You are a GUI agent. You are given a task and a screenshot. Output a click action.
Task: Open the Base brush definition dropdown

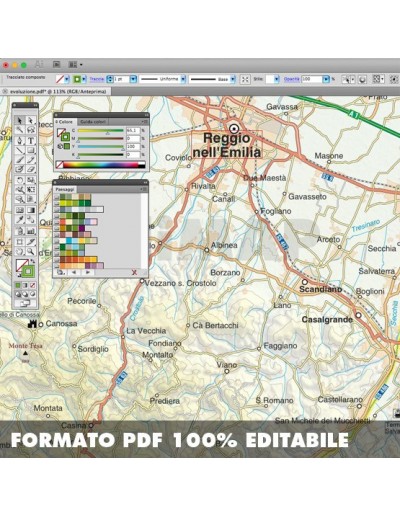[233, 79]
